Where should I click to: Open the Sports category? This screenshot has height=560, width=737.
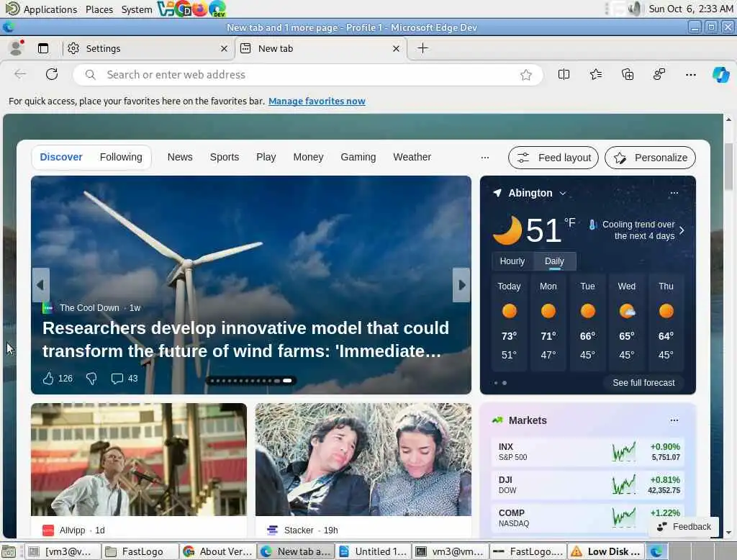coord(225,157)
